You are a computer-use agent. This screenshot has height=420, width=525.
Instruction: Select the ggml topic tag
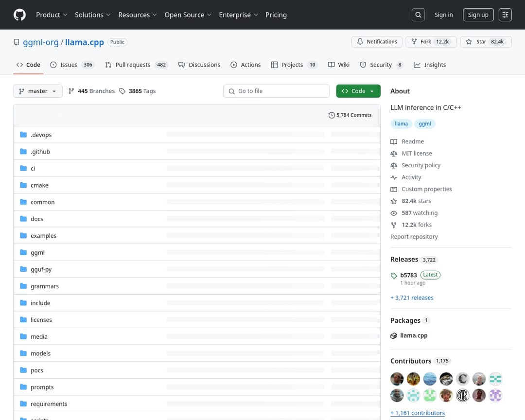[x=424, y=124]
